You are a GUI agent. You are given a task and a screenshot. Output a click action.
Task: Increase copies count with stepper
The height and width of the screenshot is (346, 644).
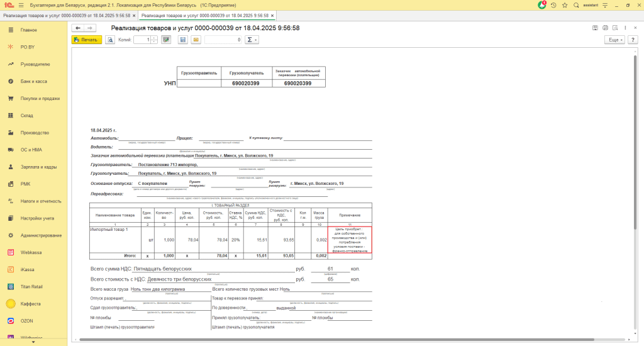pyautogui.click(x=154, y=38)
